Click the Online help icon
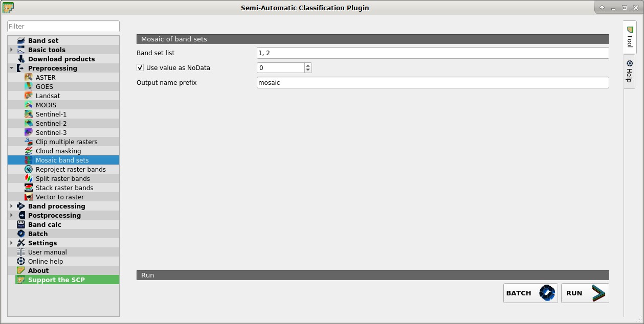The width and height of the screenshot is (644, 324). pos(21,261)
